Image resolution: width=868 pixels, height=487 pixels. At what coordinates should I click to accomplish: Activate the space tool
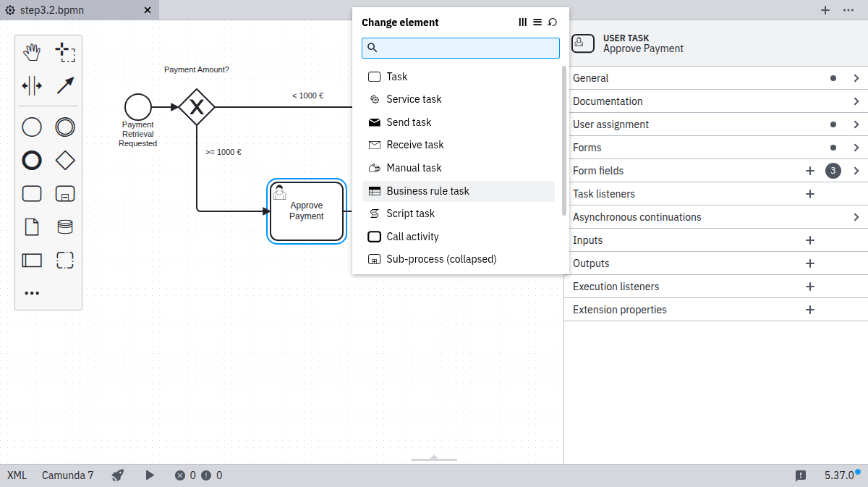(32, 85)
